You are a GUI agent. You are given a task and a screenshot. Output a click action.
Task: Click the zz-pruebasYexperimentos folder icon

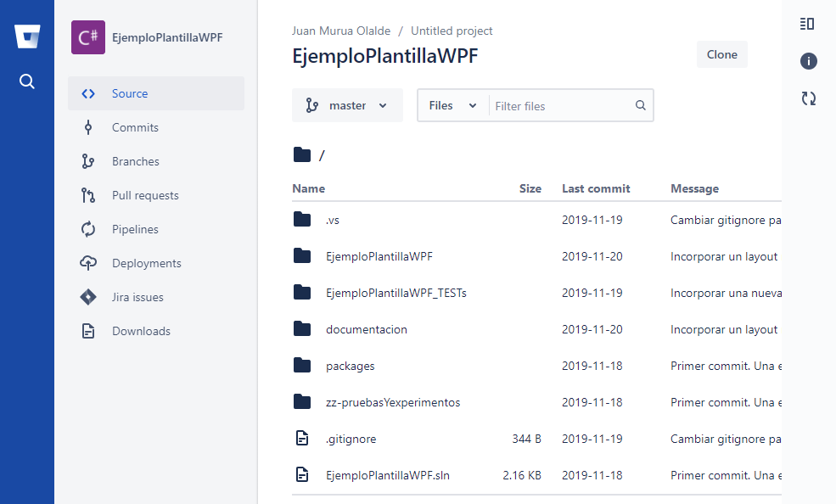pos(302,401)
